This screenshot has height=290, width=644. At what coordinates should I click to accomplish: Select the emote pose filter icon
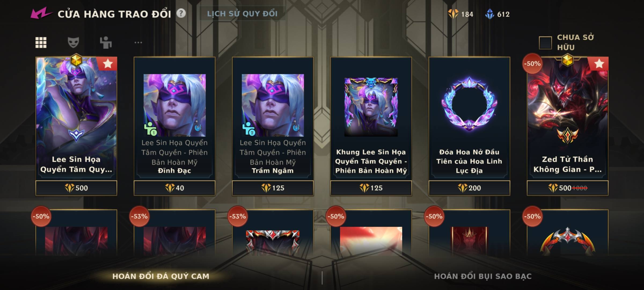click(x=106, y=42)
